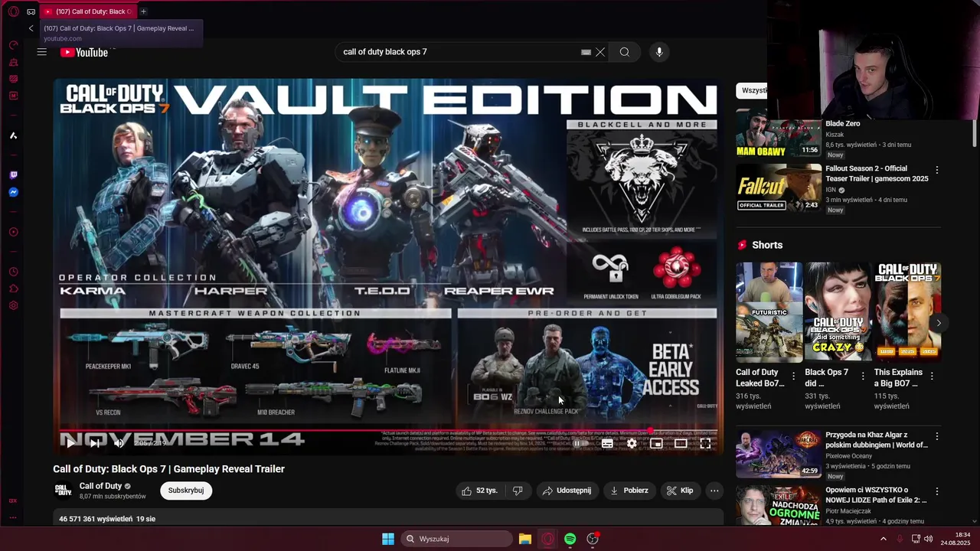
Task: Open Spotify from the taskbar
Action: [570, 539]
